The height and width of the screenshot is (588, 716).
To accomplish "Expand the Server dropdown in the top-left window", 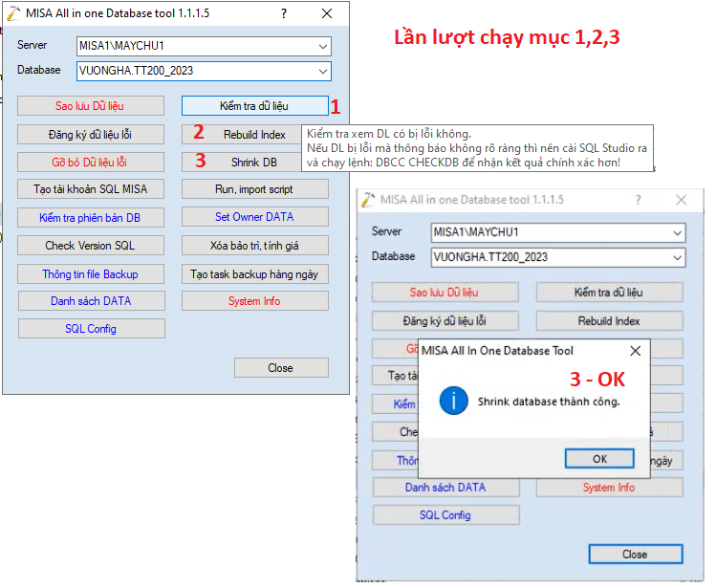I will pos(322,45).
